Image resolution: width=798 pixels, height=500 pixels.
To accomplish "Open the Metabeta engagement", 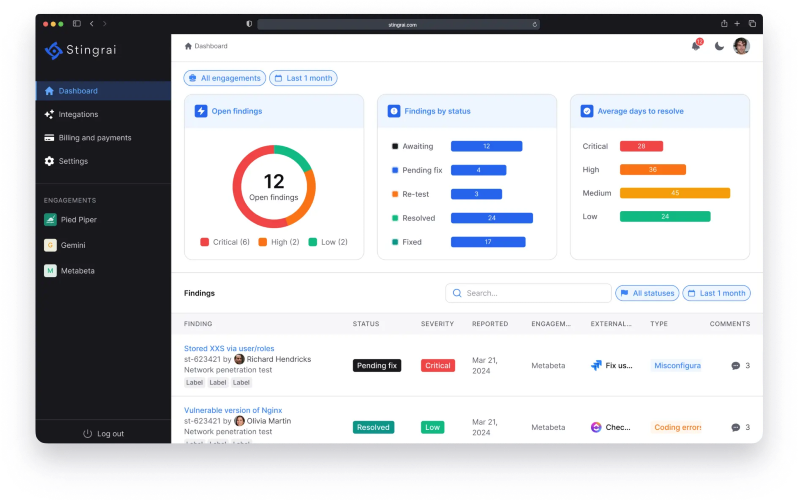I will [x=76, y=271].
